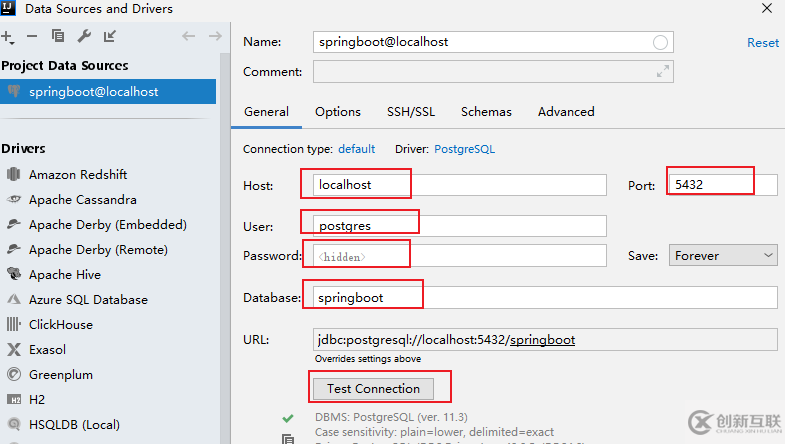
Task: Select springboot@localhost data source
Action: coord(108,92)
